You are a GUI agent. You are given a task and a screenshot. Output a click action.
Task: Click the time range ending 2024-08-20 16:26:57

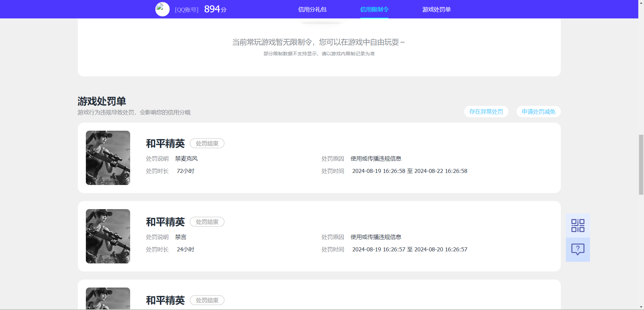point(410,249)
